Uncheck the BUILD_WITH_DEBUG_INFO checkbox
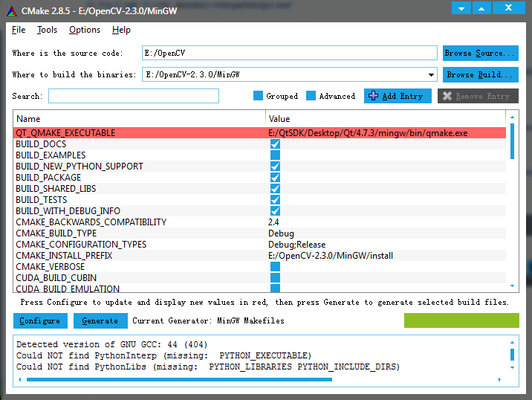The width and height of the screenshot is (532, 400). click(x=275, y=211)
